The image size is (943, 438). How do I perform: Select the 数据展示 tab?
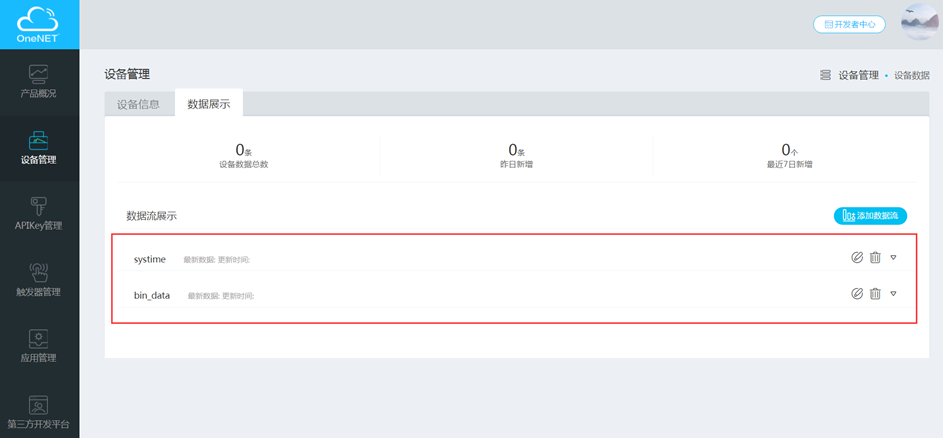point(208,104)
